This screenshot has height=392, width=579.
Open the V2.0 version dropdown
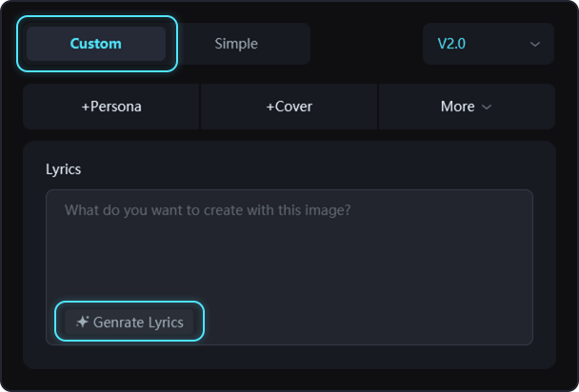click(x=488, y=44)
